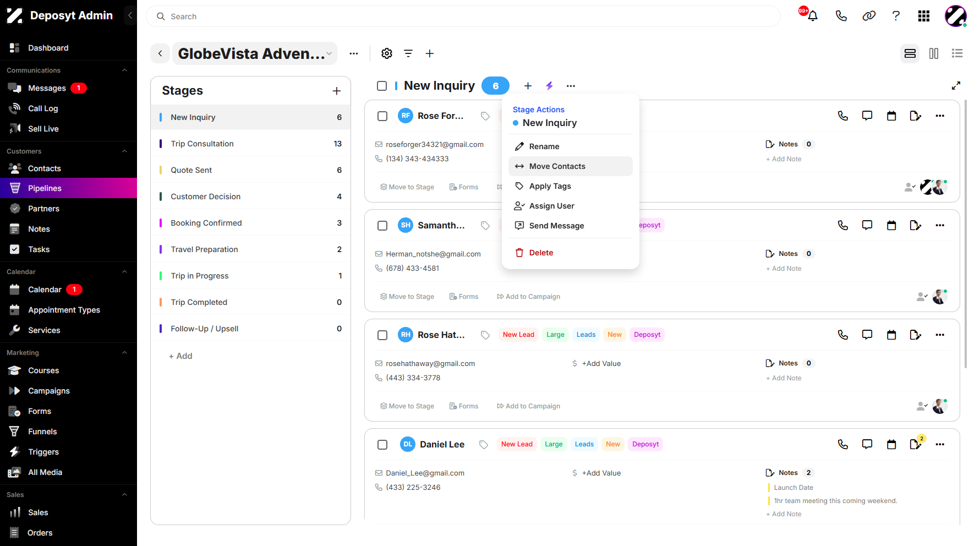Choose Move Contacts in Stage Actions
980x546 pixels.
[x=571, y=166]
